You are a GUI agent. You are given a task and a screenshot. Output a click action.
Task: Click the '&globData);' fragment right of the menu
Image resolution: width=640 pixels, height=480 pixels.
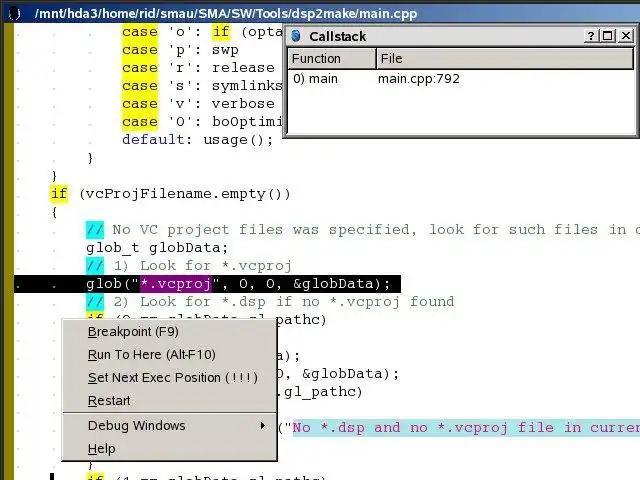tap(350, 374)
